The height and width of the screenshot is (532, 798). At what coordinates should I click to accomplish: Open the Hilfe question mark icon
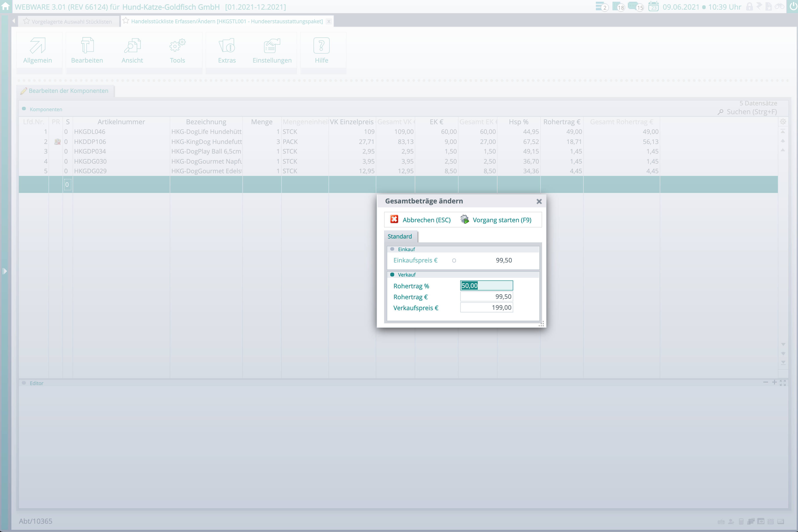pos(321,45)
